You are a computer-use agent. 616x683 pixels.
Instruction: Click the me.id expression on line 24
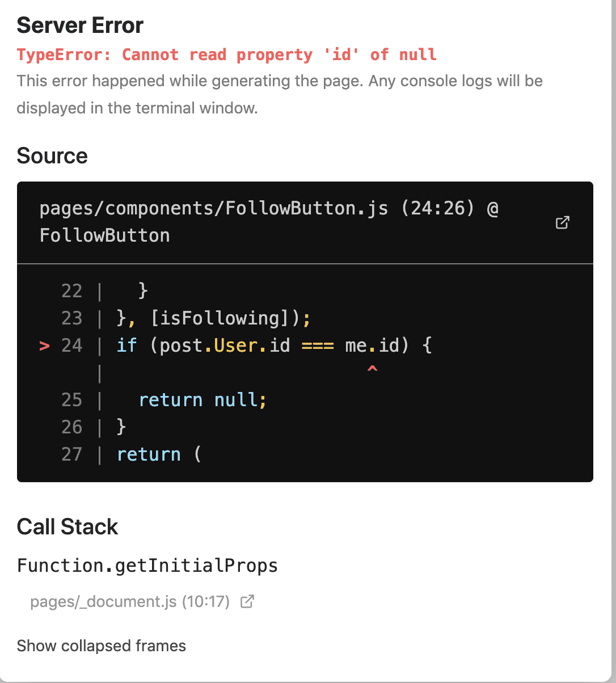pos(372,345)
